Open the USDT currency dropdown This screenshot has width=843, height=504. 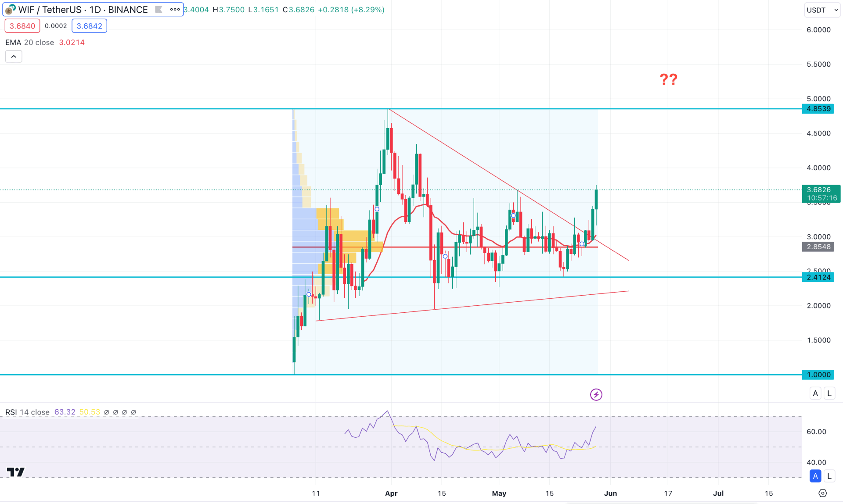coord(822,10)
